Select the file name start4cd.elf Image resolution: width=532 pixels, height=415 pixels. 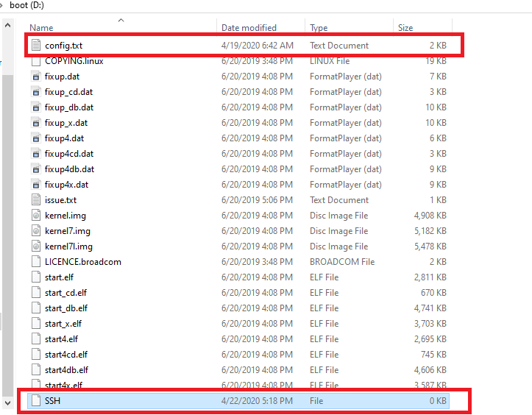(x=65, y=354)
